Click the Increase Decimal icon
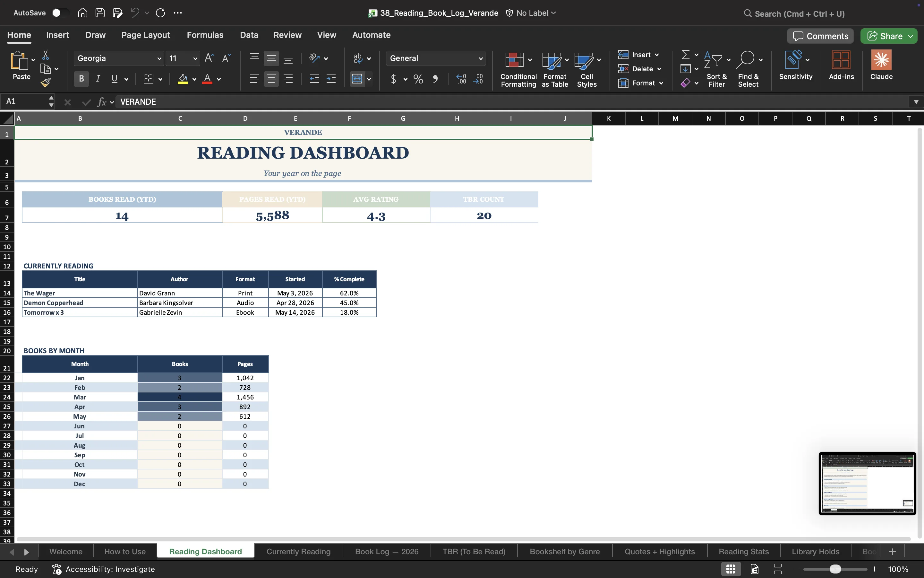The height and width of the screenshot is (578, 924). (461, 79)
